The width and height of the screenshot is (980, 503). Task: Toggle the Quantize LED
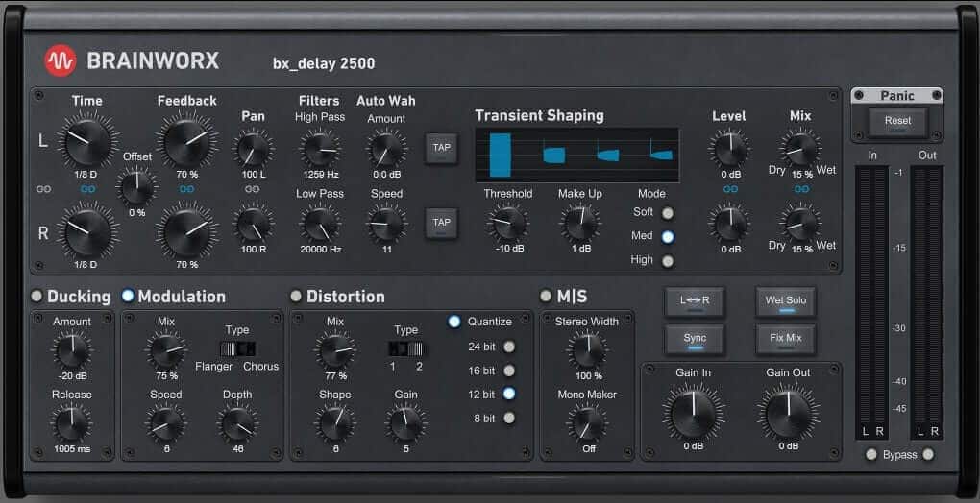pos(454,322)
